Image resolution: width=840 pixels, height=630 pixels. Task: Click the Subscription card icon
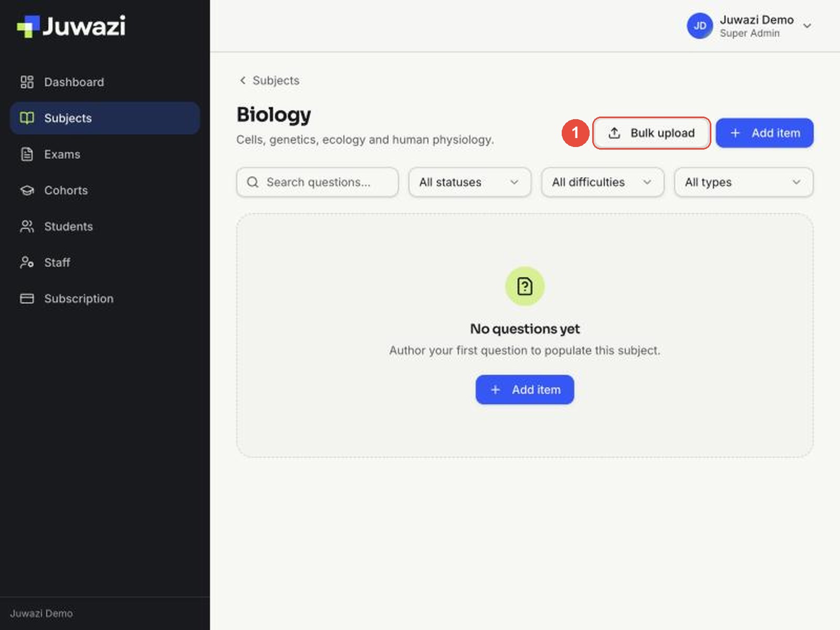pos(27,299)
